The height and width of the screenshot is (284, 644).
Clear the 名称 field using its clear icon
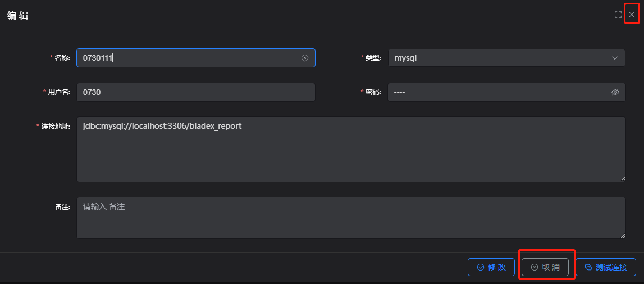pos(305,58)
